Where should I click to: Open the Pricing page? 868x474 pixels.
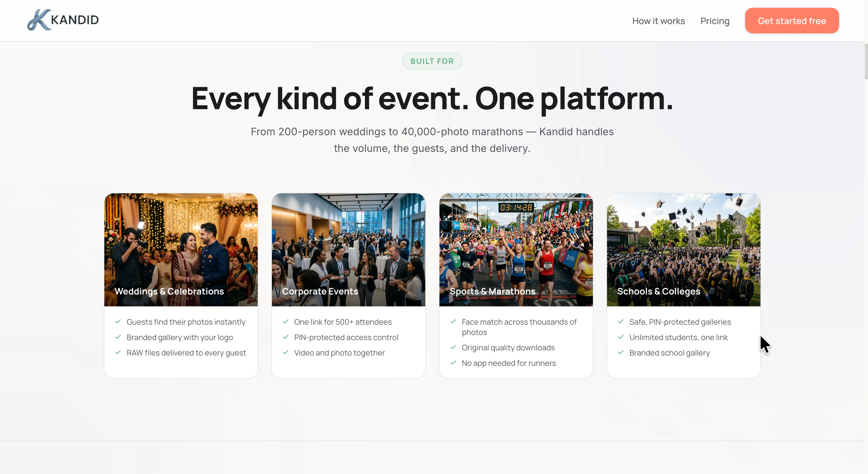715,21
